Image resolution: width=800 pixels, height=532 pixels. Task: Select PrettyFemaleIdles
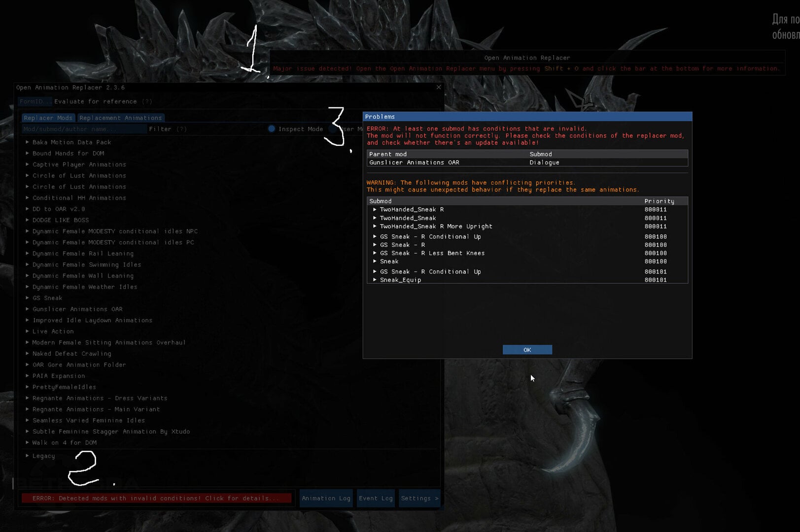tap(64, 387)
